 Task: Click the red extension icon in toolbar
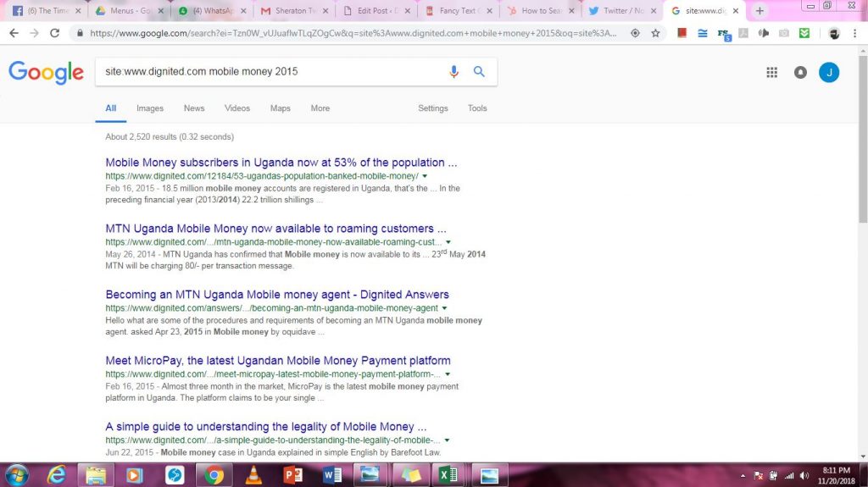click(682, 33)
